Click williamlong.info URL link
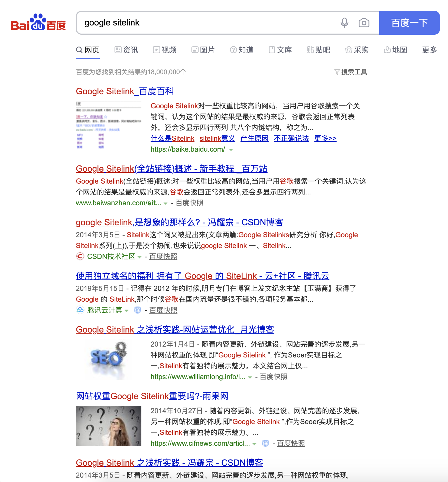Viewport: 448px width, 482px height. (198, 377)
